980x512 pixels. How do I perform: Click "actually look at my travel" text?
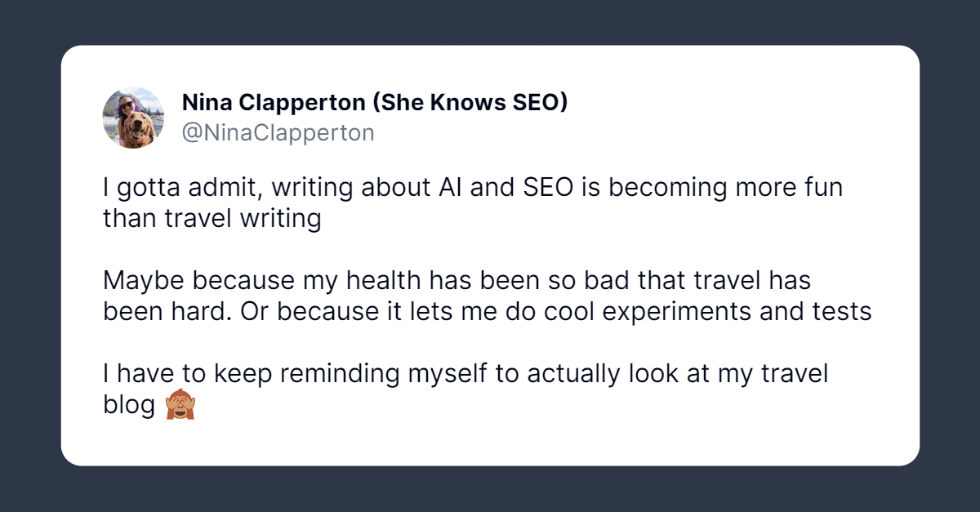678,374
